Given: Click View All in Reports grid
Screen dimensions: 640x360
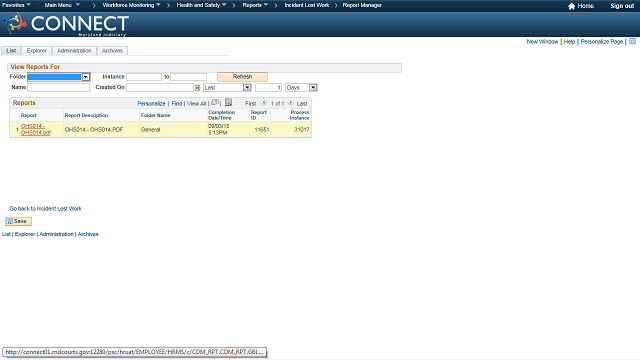Looking at the screenshot, I should tap(196, 104).
